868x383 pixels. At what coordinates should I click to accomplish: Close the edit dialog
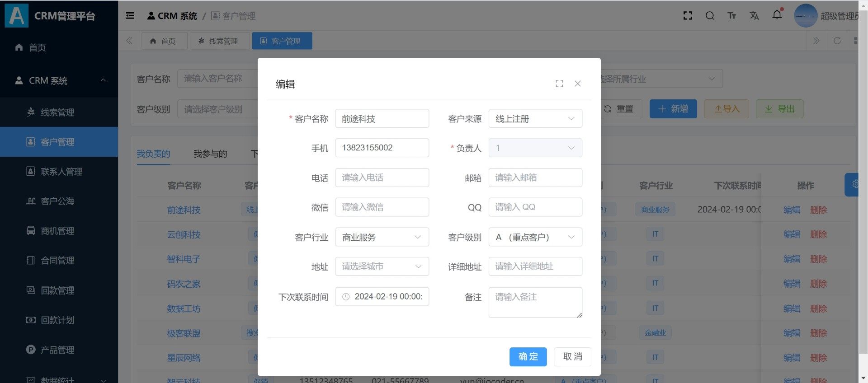pyautogui.click(x=577, y=84)
